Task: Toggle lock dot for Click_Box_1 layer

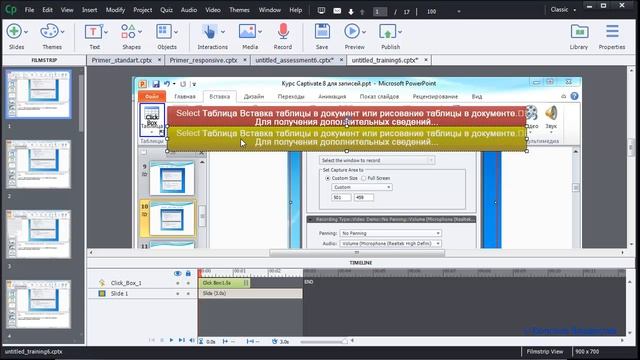Action: coord(188,283)
